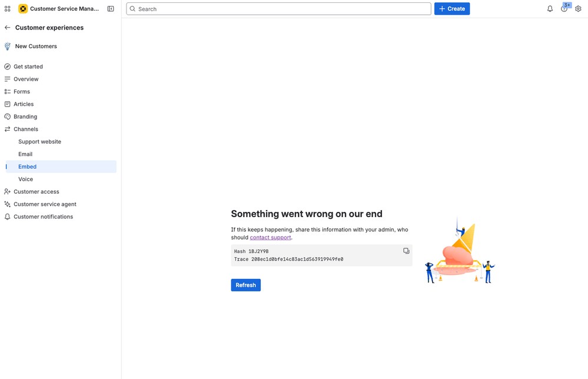The height and width of the screenshot is (379, 588).
Task: Open Branding settings
Action: (26, 117)
